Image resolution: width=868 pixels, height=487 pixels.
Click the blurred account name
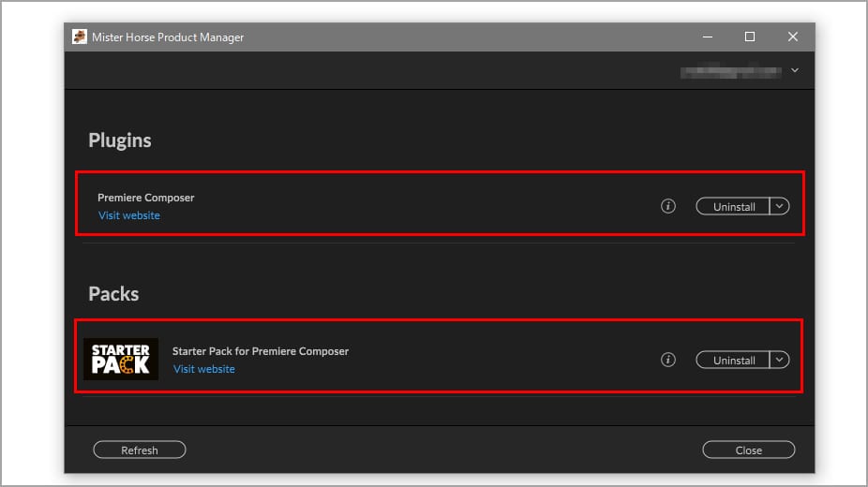730,70
